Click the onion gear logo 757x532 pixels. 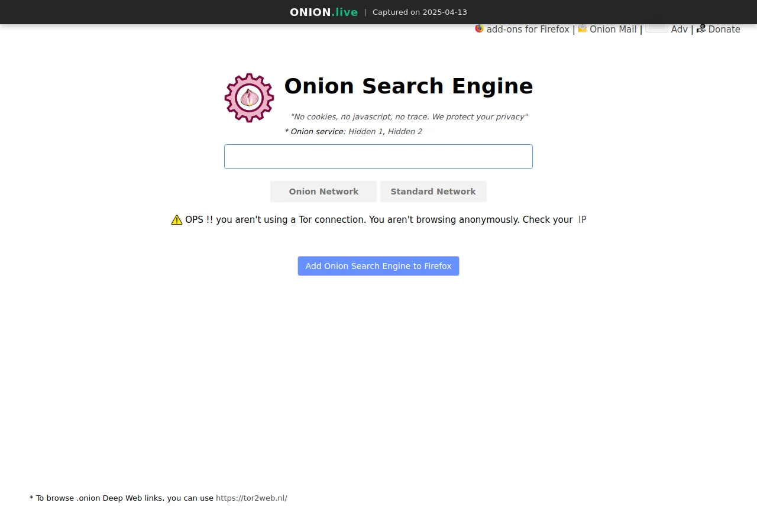(249, 98)
